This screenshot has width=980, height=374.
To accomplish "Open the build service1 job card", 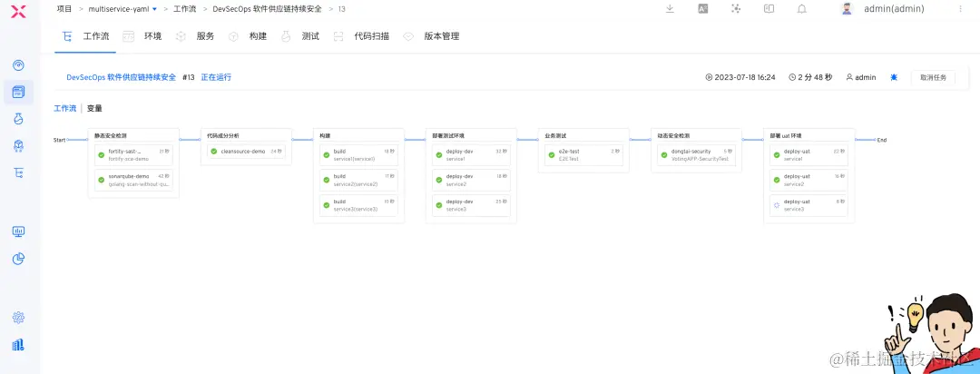I will pos(358,155).
